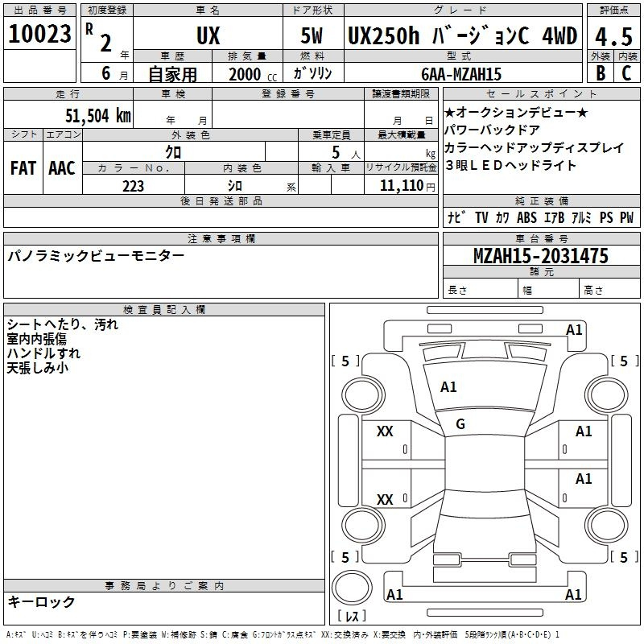Click the door type value 5W
Image resolution: width=644 pixels, height=644 pixels.
click(x=312, y=35)
